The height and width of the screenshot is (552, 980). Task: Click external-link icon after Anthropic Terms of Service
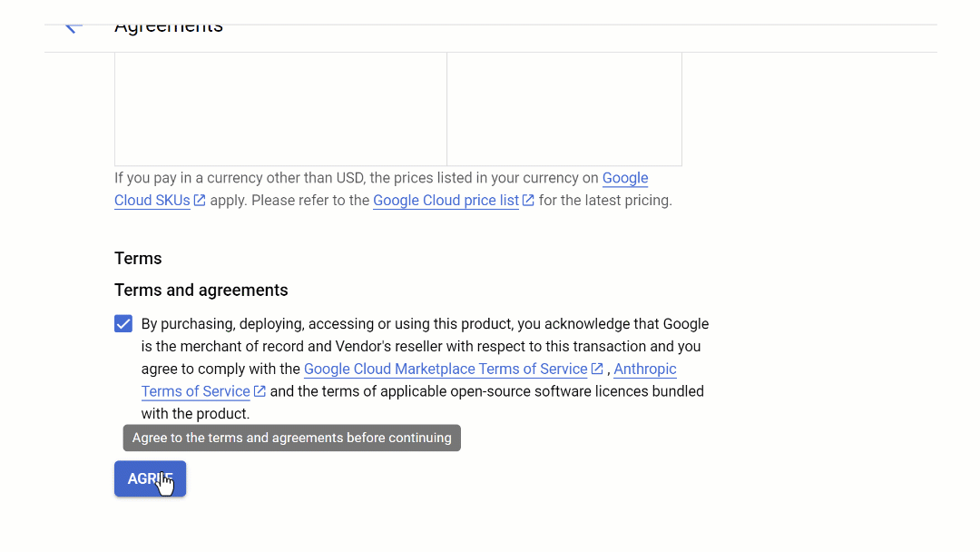tap(260, 391)
